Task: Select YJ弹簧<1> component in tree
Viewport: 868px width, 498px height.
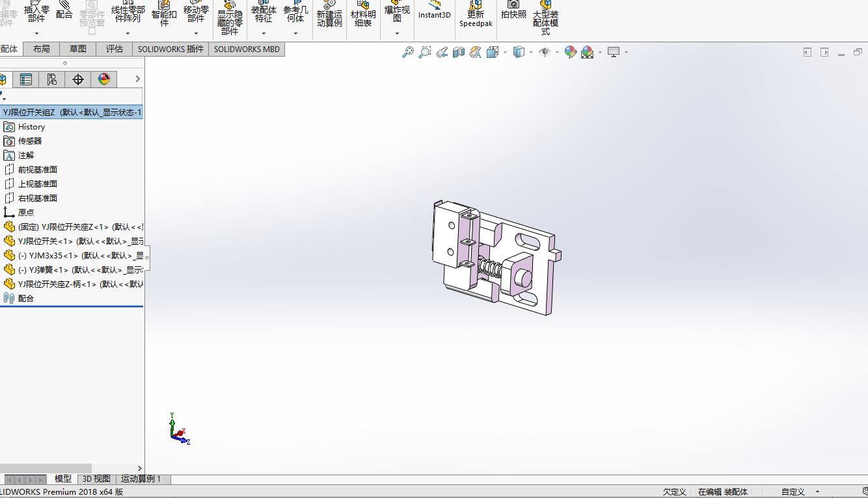Action: [x=73, y=270]
